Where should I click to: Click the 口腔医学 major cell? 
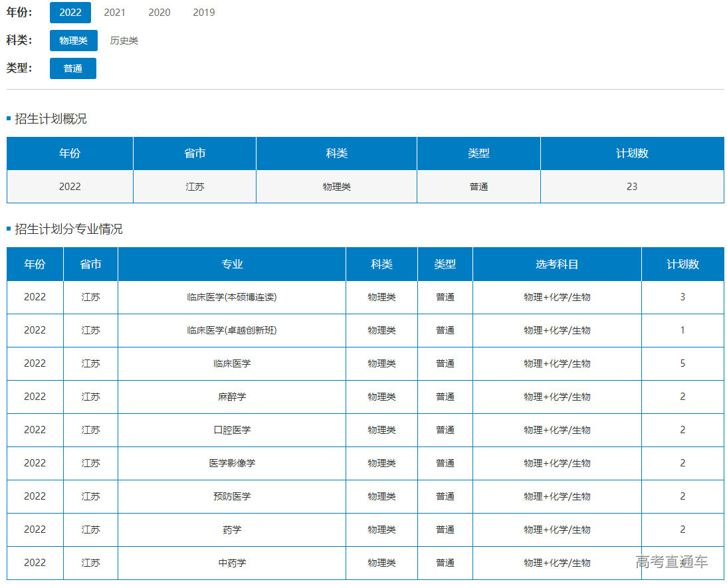click(232, 430)
